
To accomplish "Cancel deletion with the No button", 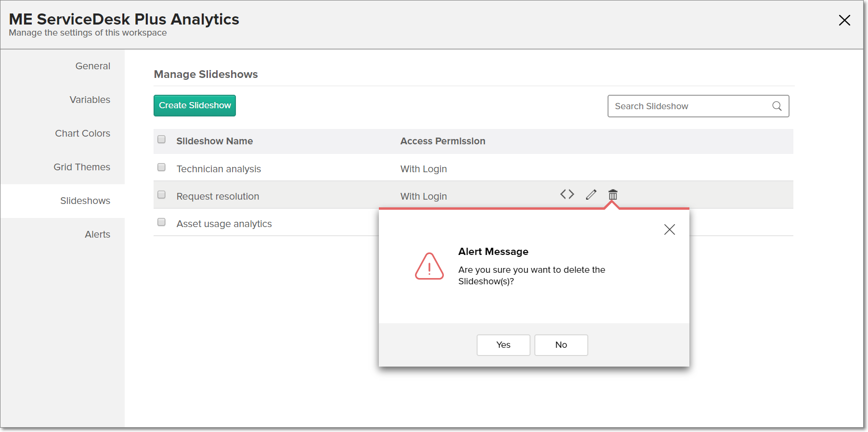I will click(561, 345).
